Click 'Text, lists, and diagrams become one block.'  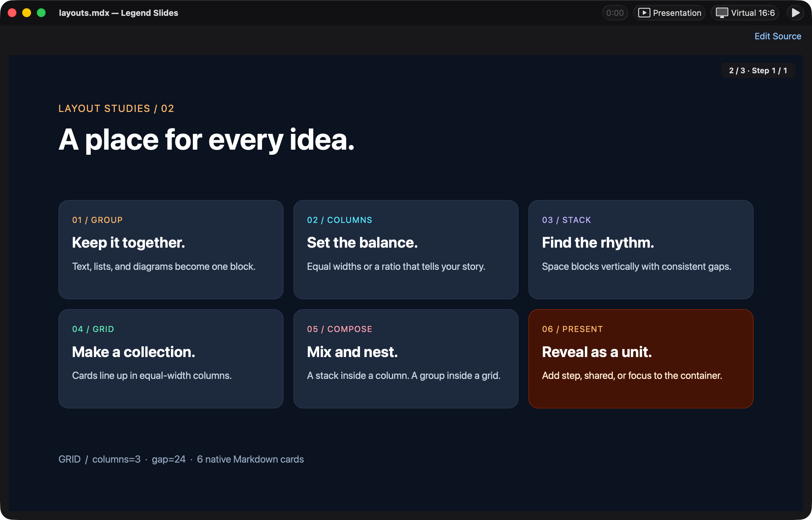coord(163,266)
